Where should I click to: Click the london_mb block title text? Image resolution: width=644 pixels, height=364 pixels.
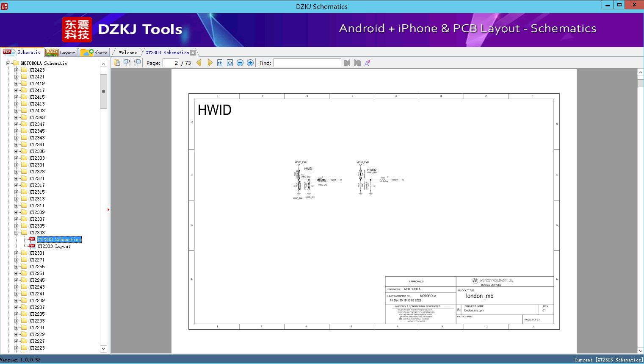click(480, 296)
